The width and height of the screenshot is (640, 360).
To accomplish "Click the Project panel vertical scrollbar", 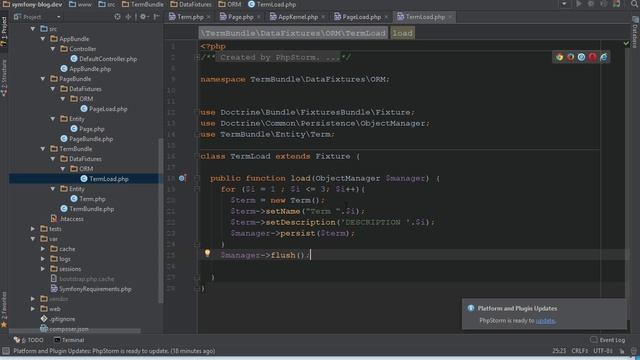I will pos(161,220).
